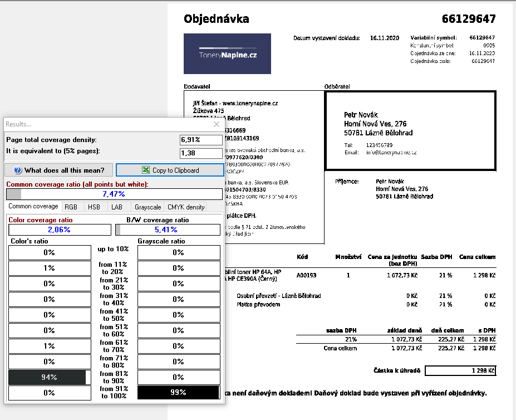Click the Common coverage ratio bar 7,47%
Screen dimensions: 516x420
[x=114, y=194]
